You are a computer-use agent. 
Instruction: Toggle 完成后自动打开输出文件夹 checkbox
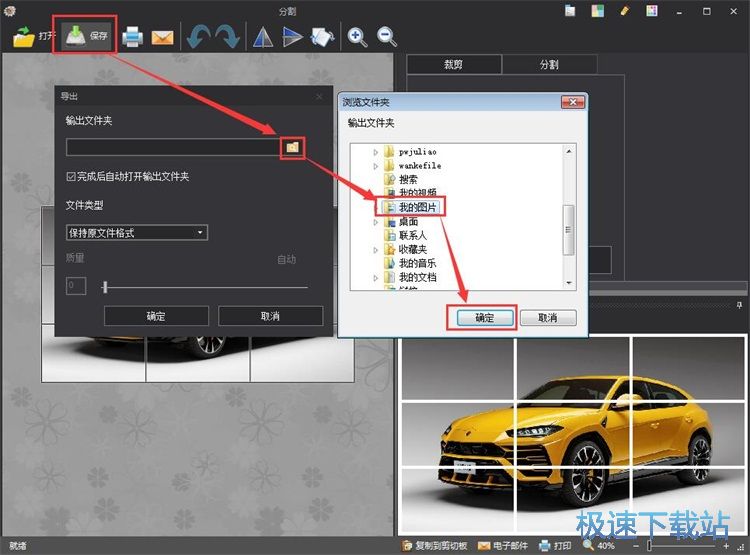click(x=71, y=177)
